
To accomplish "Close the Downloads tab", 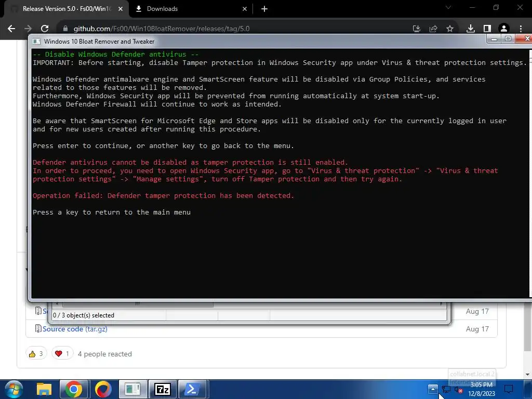I will [x=245, y=9].
